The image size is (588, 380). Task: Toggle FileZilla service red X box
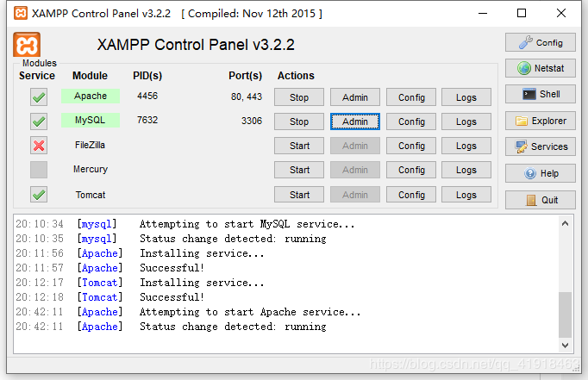pos(39,146)
